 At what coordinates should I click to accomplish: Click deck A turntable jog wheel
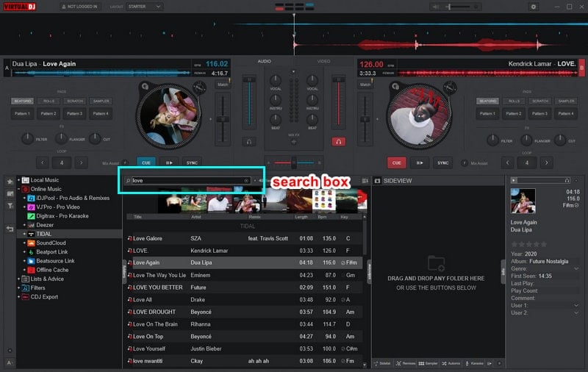[168, 116]
